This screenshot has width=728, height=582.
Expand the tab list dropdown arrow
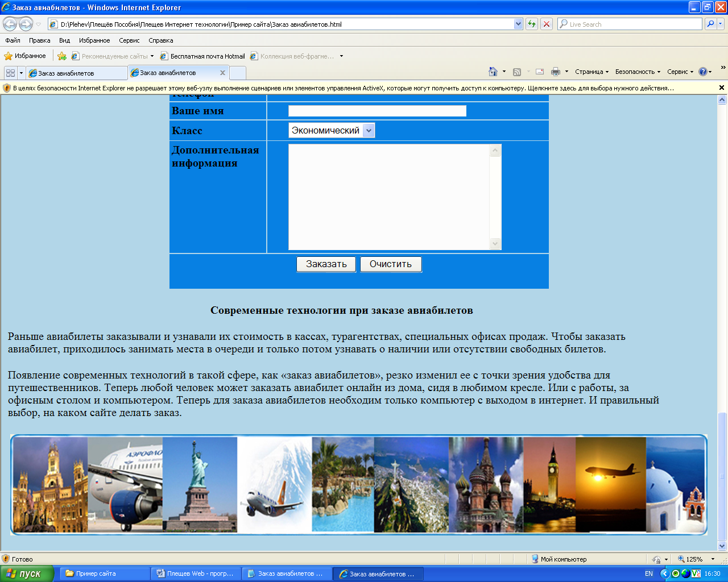click(21, 73)
